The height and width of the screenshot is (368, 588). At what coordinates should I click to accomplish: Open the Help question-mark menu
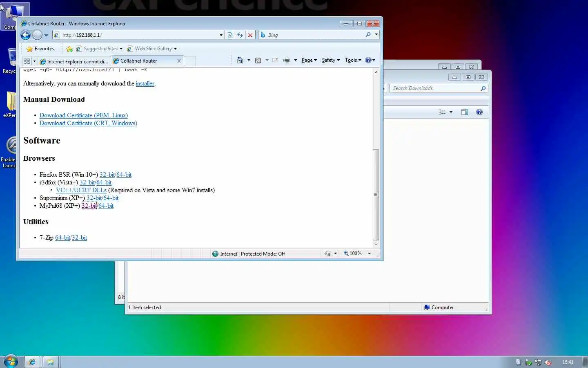(x=370, y=60)
